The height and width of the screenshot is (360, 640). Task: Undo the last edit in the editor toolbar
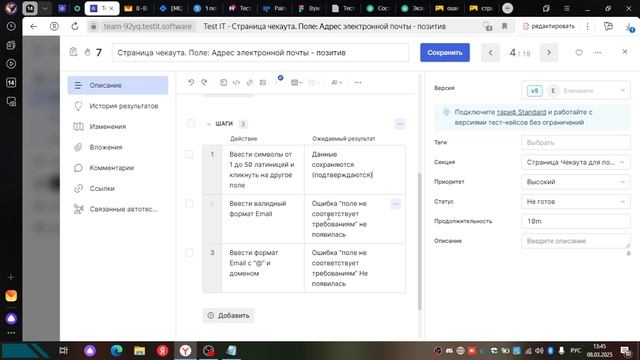pyautogui.click(x=191, y=82)
